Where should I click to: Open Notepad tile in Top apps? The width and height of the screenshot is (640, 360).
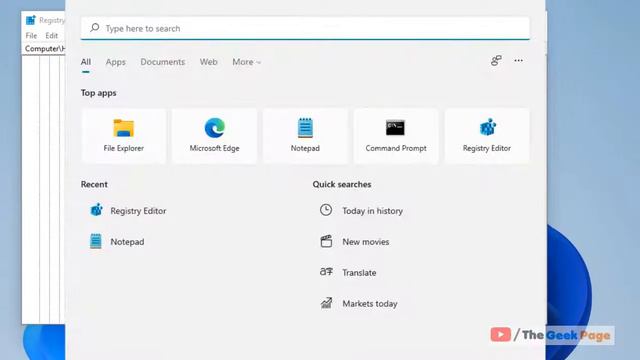point(305,136)
